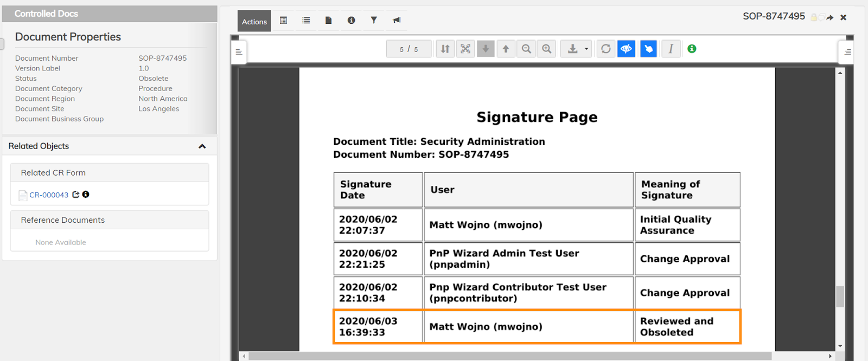Screen dimensions: 868x361
Task: Toggle the eye-slash annotation visibility button
Action: (x=626, y=49)
